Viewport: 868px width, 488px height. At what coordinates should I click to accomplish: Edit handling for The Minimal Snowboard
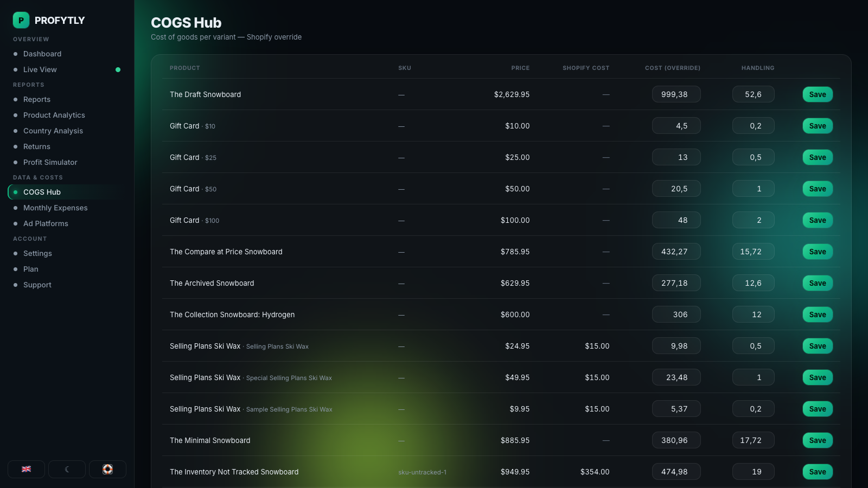[x=753, y=440]
